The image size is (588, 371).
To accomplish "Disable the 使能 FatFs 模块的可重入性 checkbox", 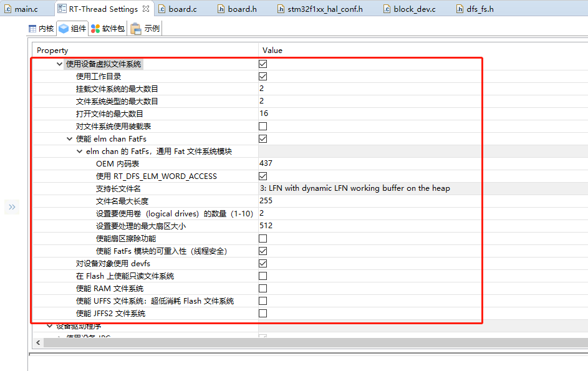I will pyautogui.click(x=263, y=251).
